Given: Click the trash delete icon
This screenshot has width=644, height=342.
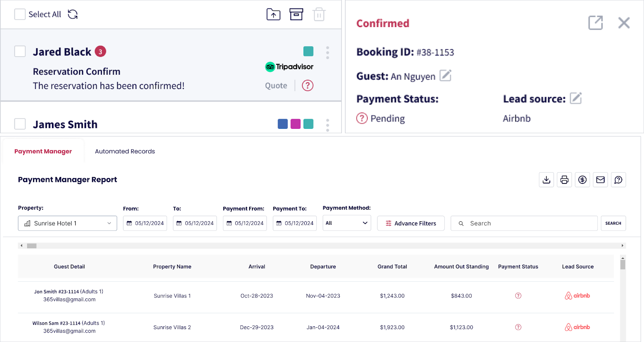Looking at the screenshot, I should (319, 14).
